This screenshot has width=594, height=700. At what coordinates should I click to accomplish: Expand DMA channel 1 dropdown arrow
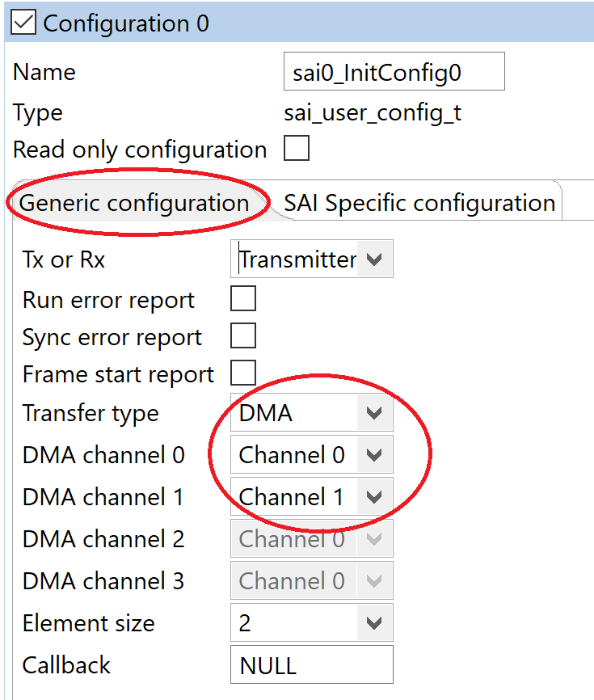pos(374,497)
